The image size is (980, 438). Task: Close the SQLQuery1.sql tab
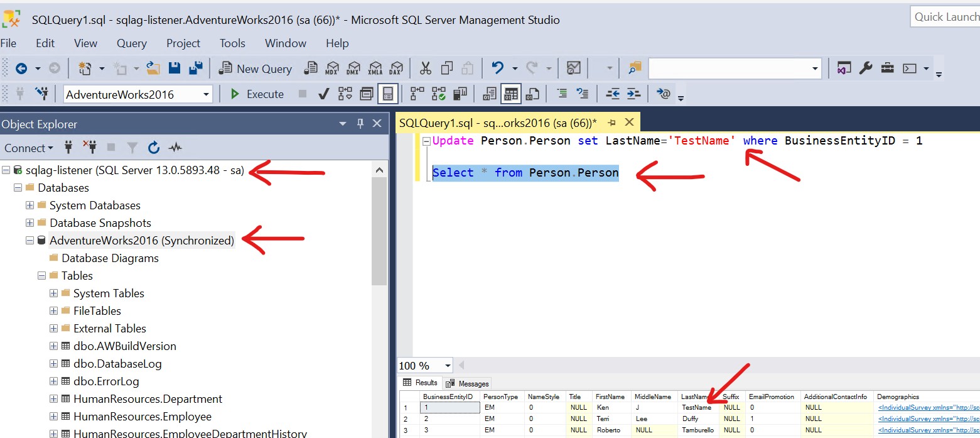point(629,123)
